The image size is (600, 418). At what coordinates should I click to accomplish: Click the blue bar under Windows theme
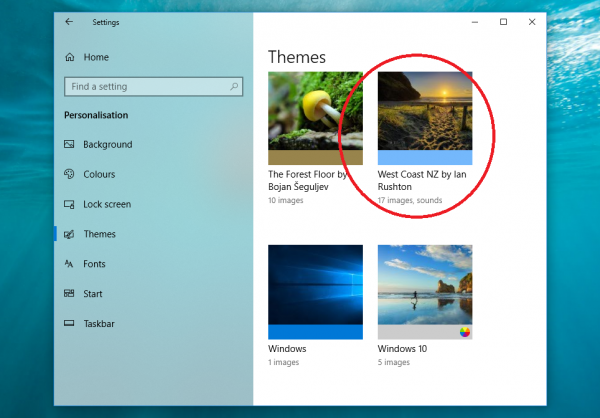[x=315, y=332]
